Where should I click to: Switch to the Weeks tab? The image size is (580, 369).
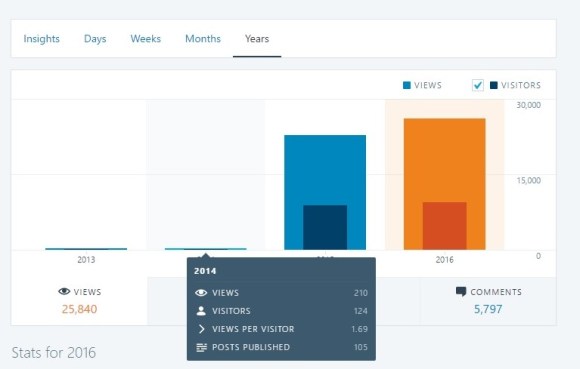(146, 39)
